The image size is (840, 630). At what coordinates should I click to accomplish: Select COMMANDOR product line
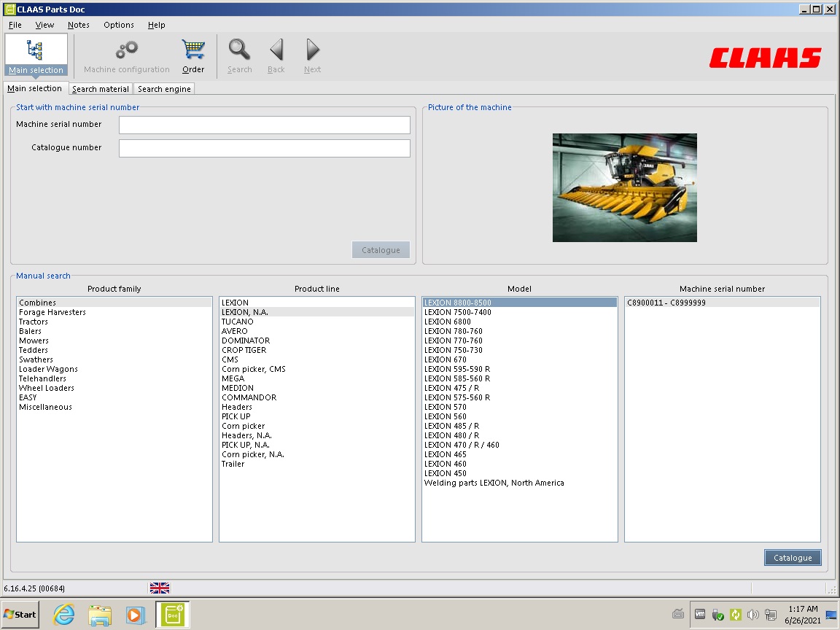(316, 397)
